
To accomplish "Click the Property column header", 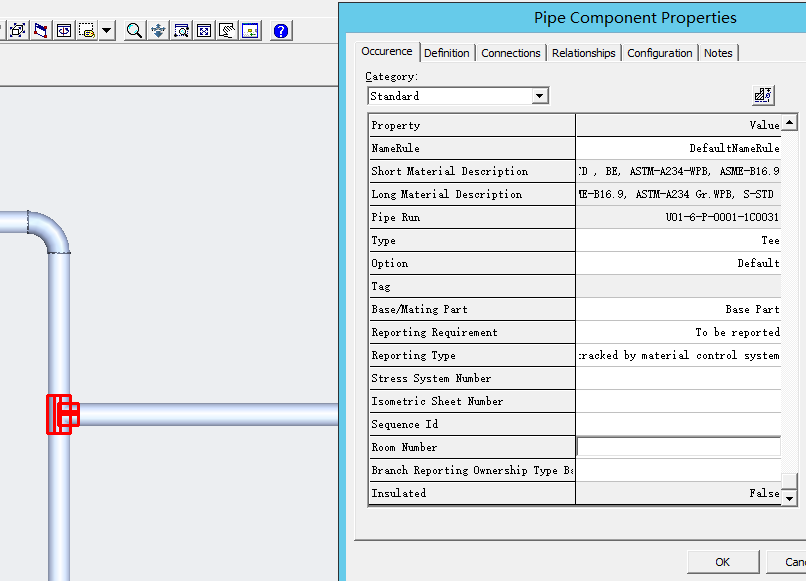I will point(472,125).
